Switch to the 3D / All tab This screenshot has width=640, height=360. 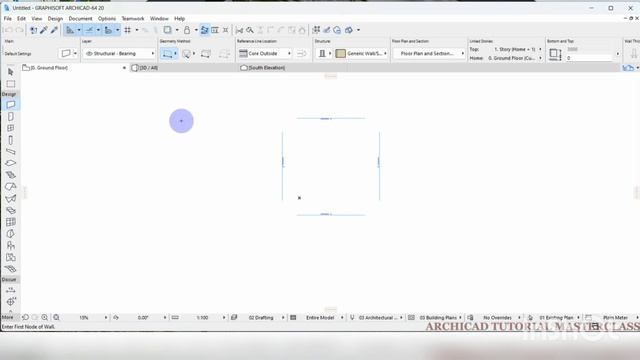click(x=184, y=68)
